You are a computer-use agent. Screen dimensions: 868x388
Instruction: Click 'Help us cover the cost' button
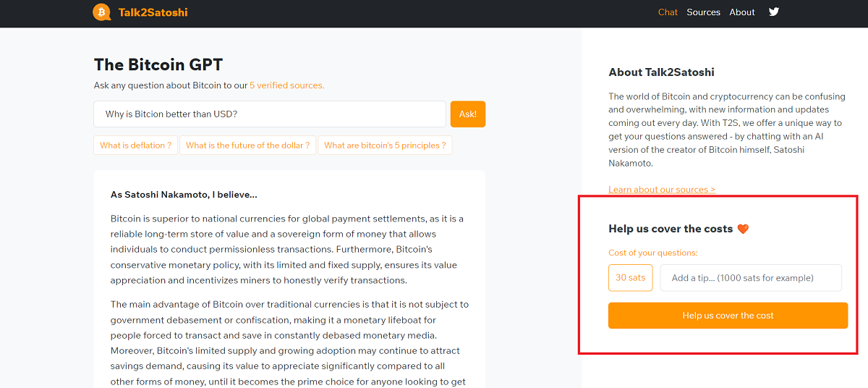pyautogui.click(x=728, y=316)
